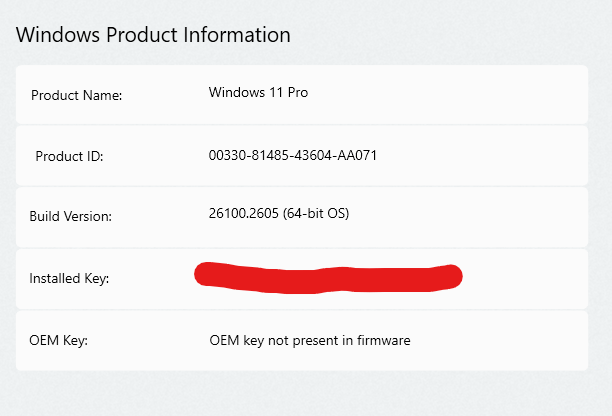Click the AA071 segment of the Product ID

(x=357, y=155)
